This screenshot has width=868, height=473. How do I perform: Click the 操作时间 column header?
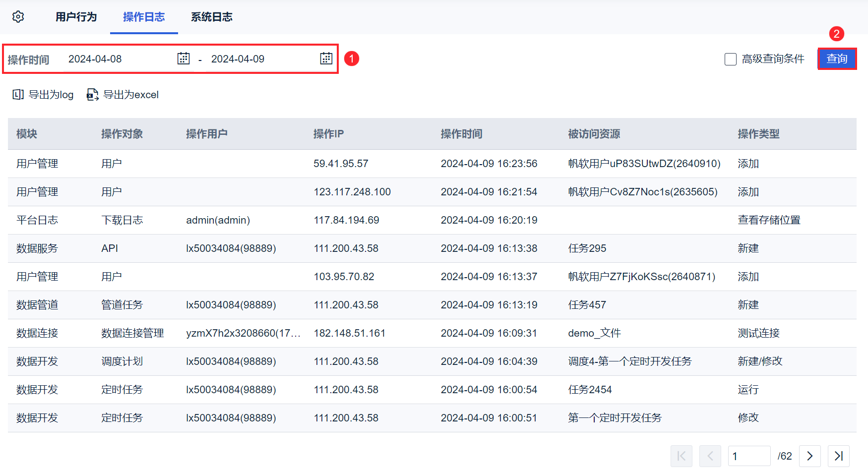(461, 134)
